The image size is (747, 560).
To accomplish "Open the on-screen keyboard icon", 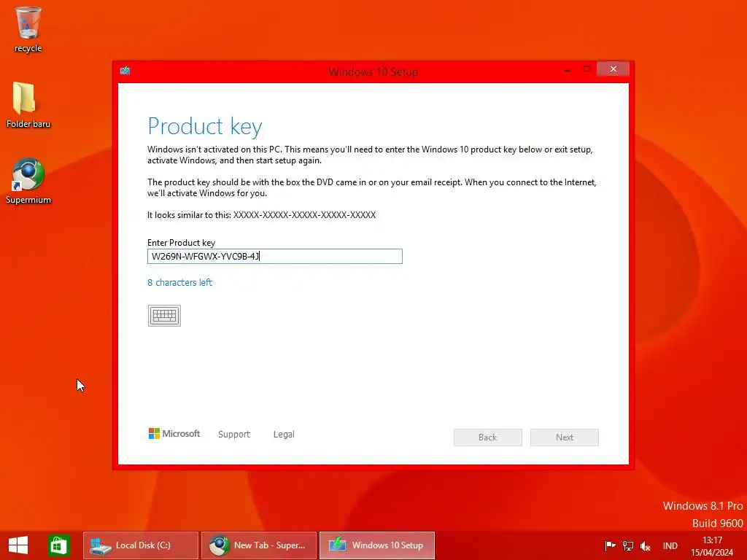I will point(164,316).
